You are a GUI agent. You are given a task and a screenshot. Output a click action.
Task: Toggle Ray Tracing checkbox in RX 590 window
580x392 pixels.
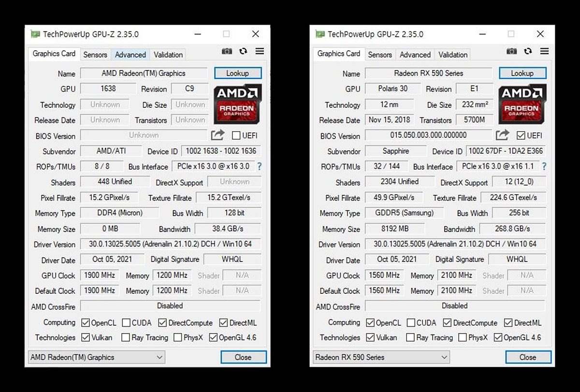pos(410,337)
